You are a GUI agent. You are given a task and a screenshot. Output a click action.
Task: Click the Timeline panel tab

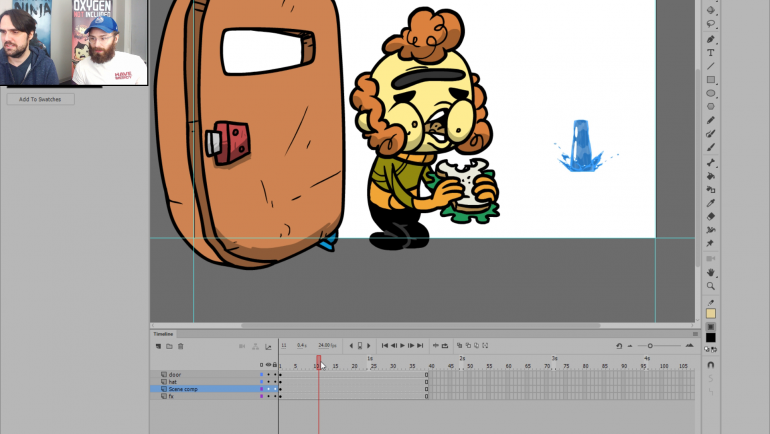pos(163,334)
